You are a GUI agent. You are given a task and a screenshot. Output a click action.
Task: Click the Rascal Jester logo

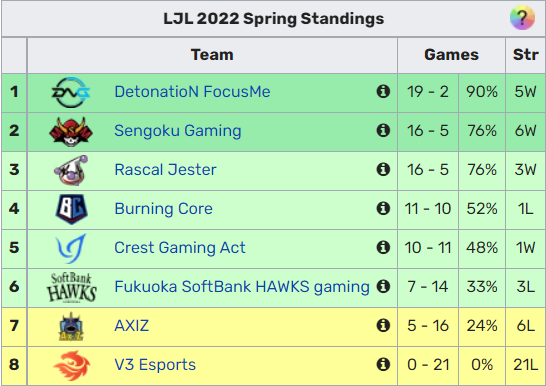click(71, 170)
